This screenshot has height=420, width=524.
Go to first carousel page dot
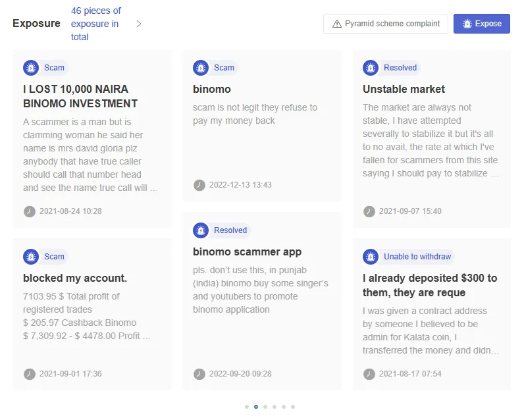coord(247,407)
